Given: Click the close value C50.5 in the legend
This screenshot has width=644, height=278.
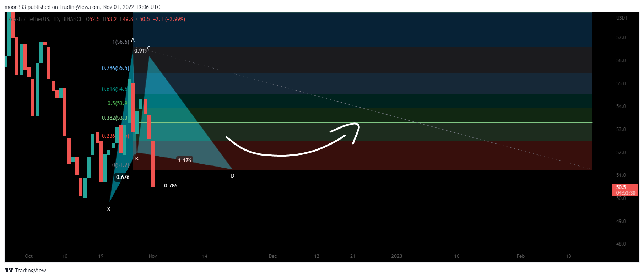Looking at the screenshot, I should point(143,19).
